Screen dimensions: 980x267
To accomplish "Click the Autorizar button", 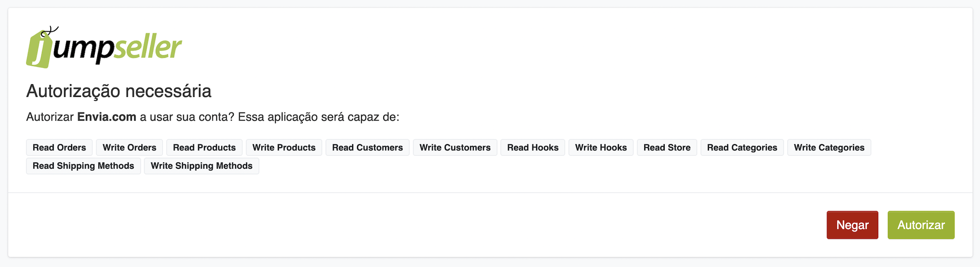I will coord(921,225).
